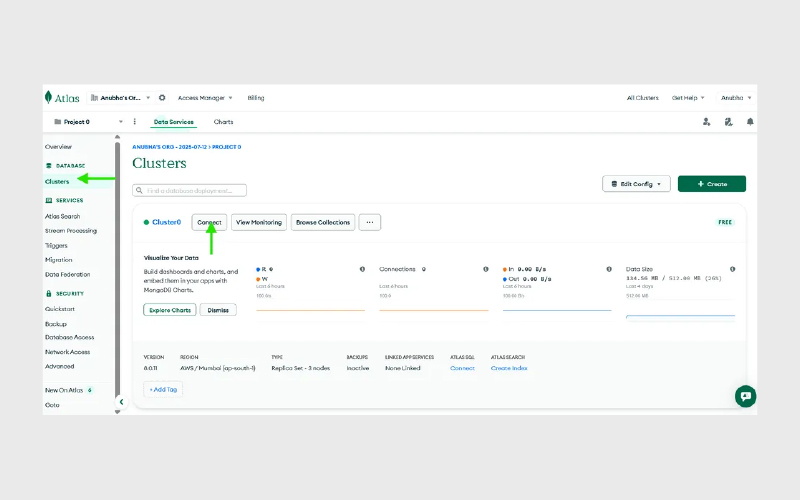Open Advanced security settings in sidebar

pos(59,366)
